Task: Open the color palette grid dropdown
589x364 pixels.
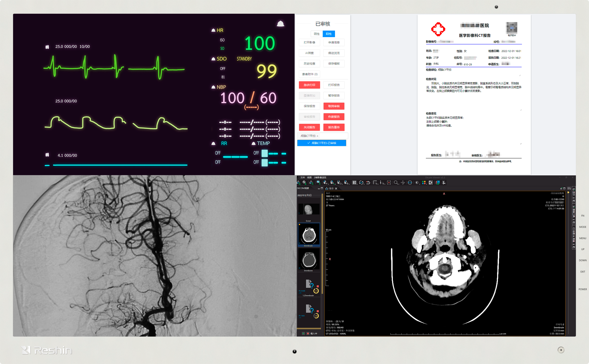Action: click(x=427, y=184)
